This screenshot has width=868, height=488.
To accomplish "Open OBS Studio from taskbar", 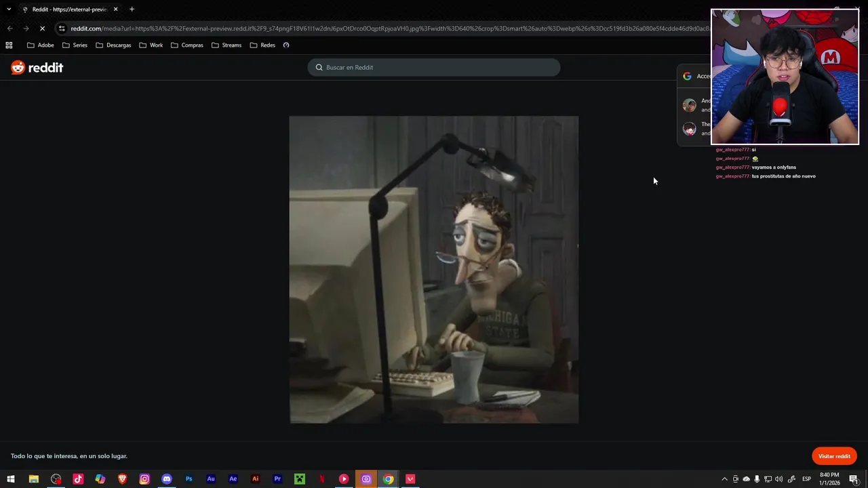I will (x=56, y=479).
